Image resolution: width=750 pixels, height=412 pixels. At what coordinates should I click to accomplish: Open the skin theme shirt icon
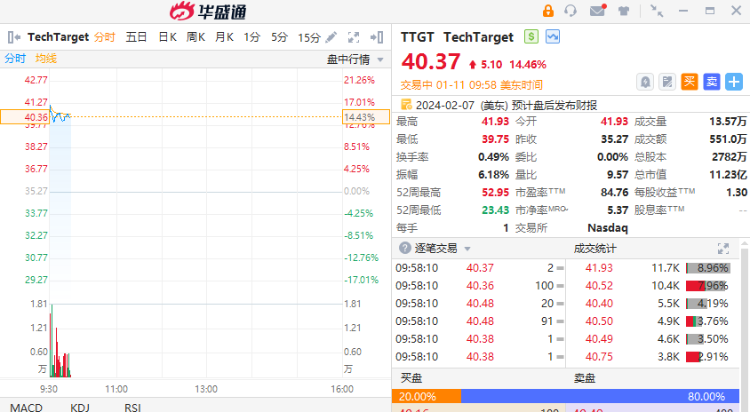623,11
